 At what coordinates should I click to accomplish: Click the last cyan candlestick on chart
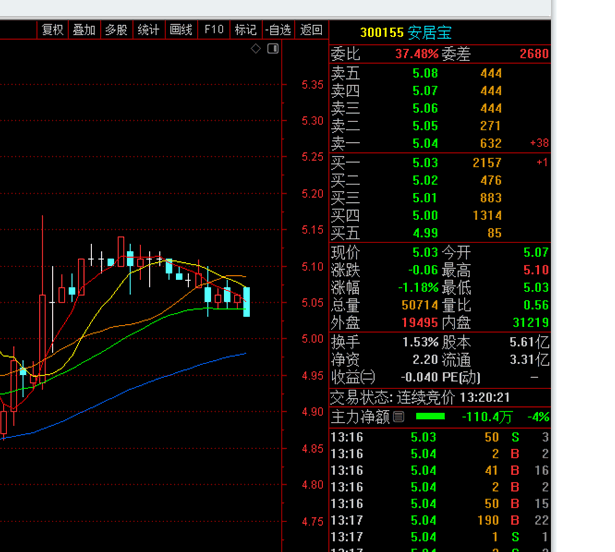click(x=247, y=302)
